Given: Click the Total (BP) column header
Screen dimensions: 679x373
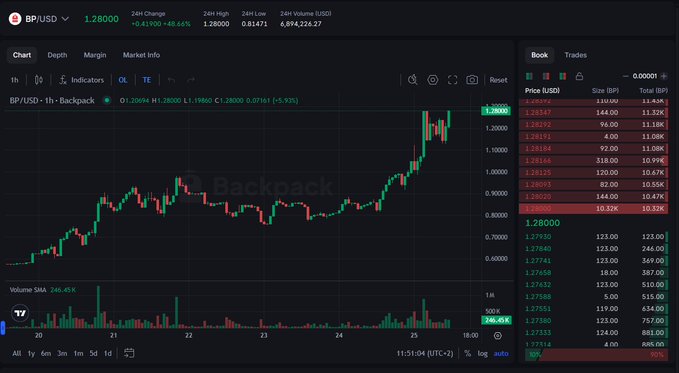Looking at the screenshot, I should coord(653,91).
